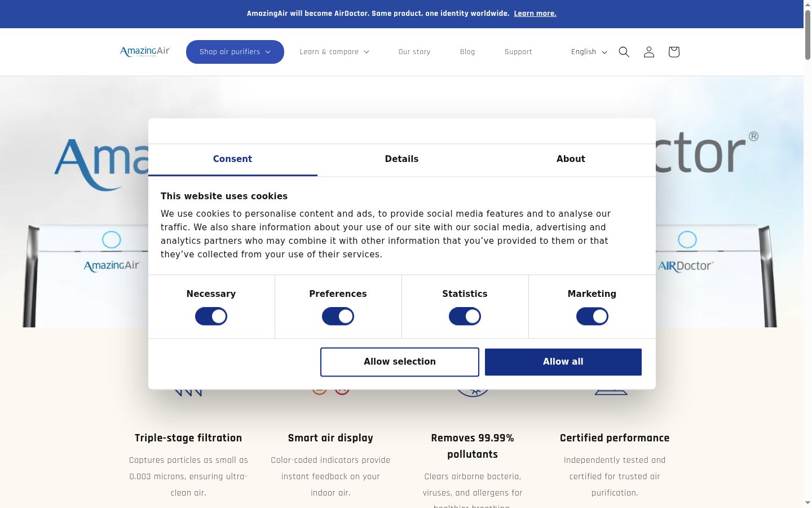Open the search icon in header

coord(624,52)
